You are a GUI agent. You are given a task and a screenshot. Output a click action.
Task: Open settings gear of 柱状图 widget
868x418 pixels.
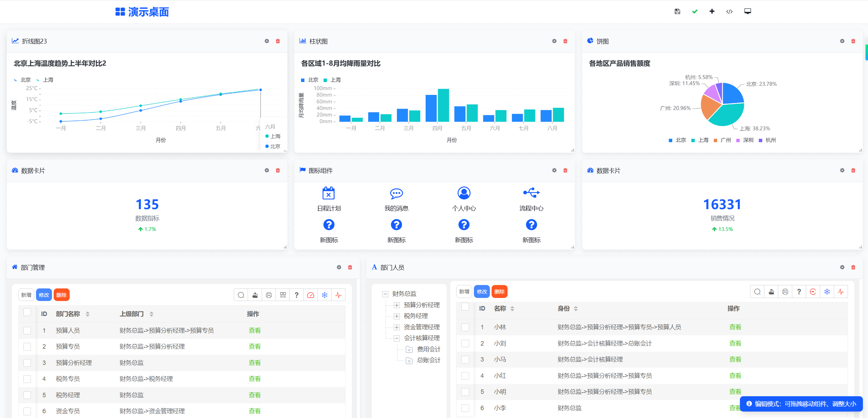tap(554, 41)
